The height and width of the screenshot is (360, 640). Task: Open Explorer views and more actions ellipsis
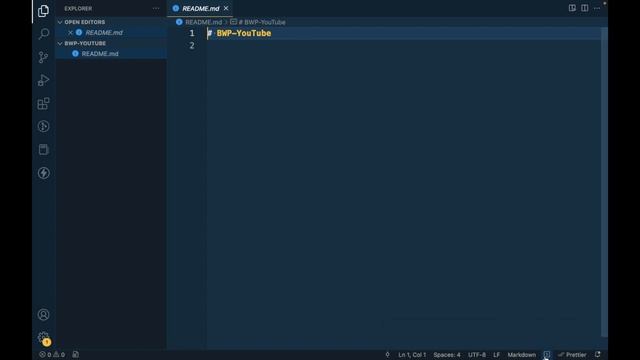(156, 9)
